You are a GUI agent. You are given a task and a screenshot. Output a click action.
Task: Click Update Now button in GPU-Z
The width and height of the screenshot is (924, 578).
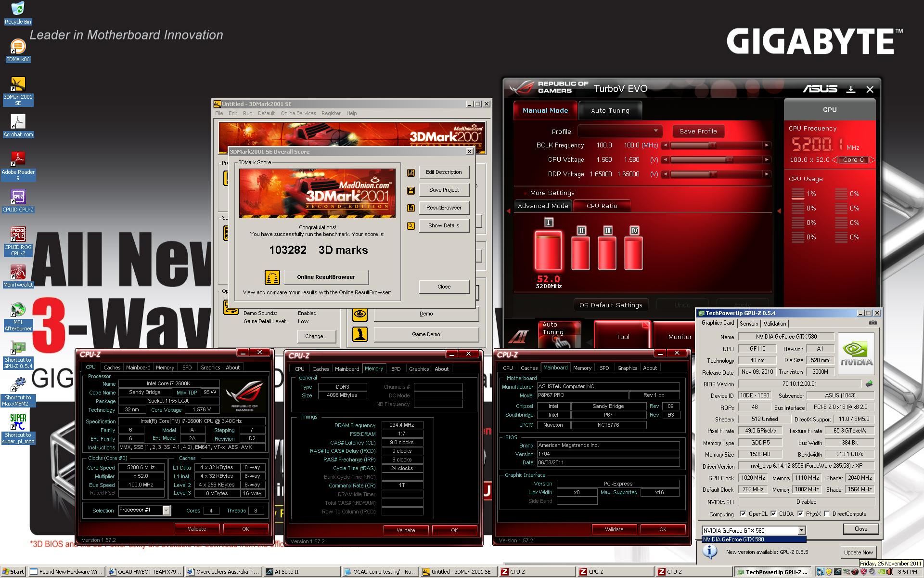[x=858, y=552]
